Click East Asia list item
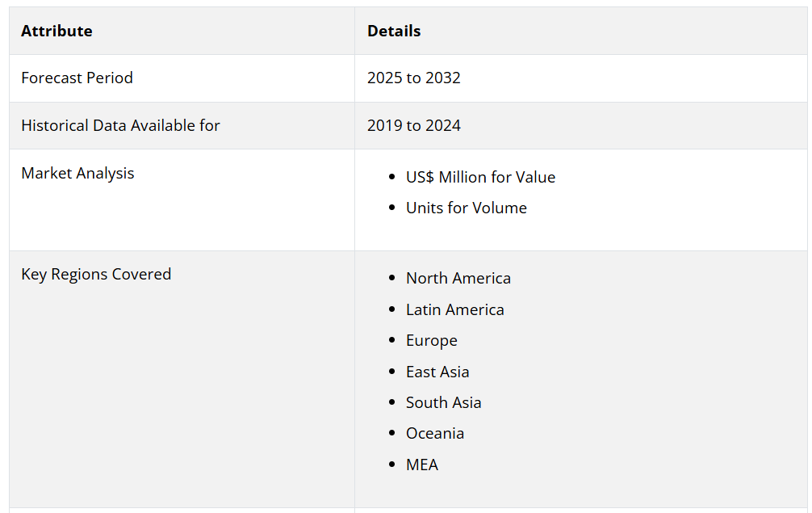This screenshot has width=812, height=513. pyautogui.click(x=437, y=372)
